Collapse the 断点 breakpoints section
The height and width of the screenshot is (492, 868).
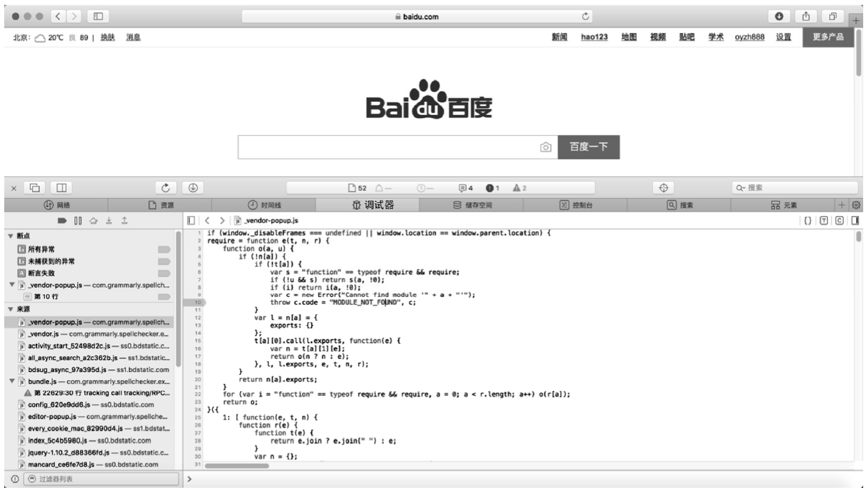[x=10, y=237]
